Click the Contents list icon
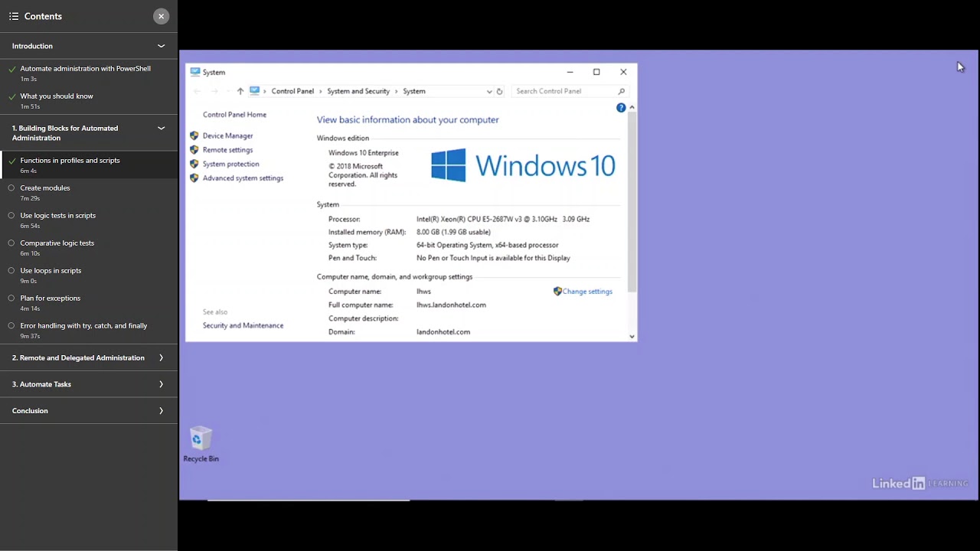Screen dimensions: 980x551 (x=14, y=16)
